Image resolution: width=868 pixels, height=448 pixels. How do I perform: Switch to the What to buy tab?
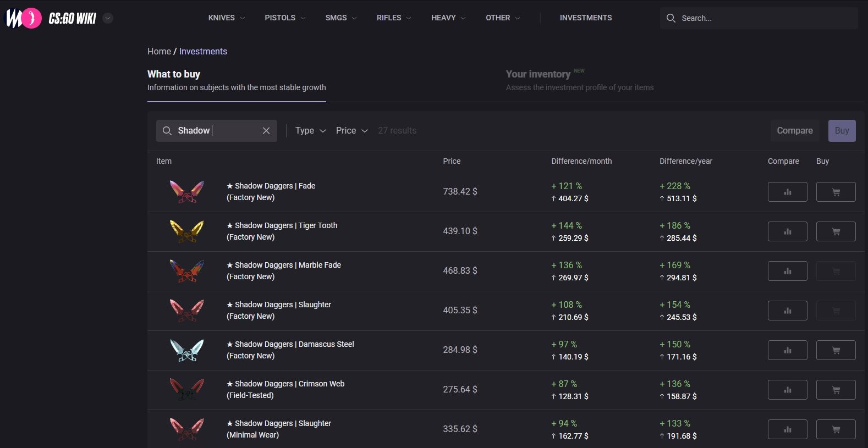click(x=237, y=80)
